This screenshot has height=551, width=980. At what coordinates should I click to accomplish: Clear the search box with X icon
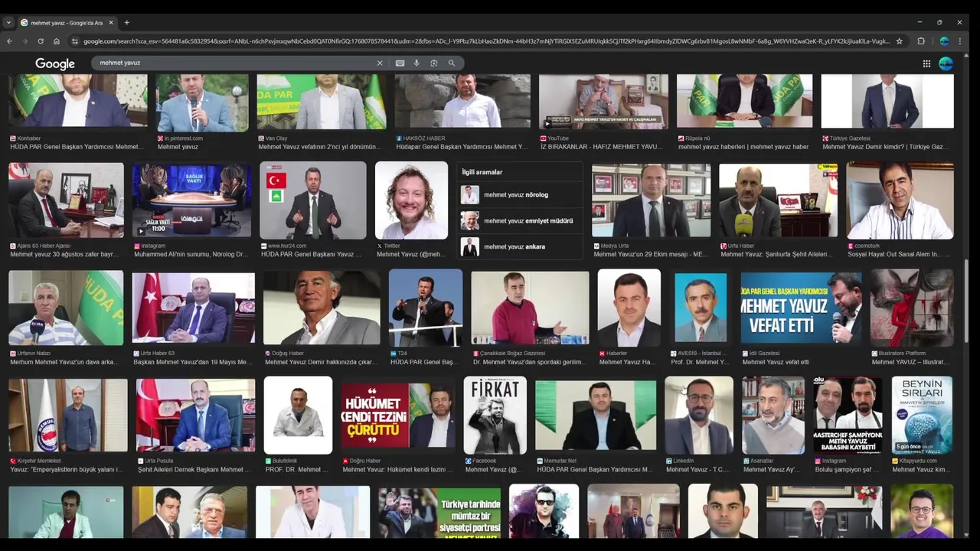tap(379, 63)
